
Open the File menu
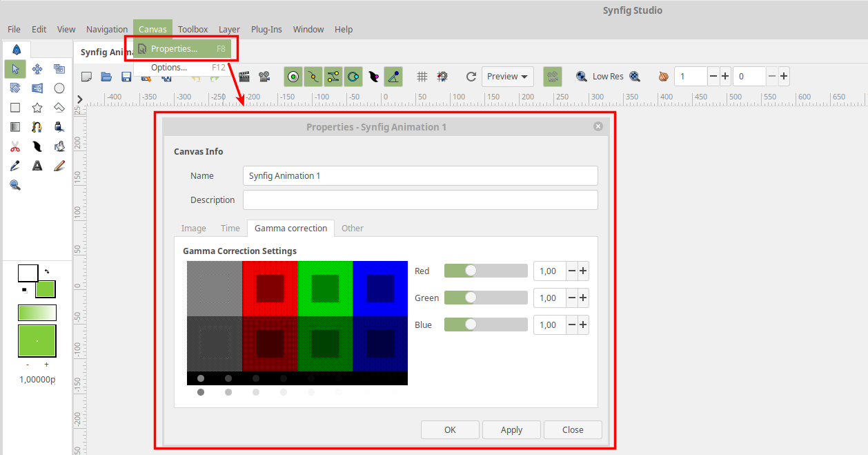point(14,29)
